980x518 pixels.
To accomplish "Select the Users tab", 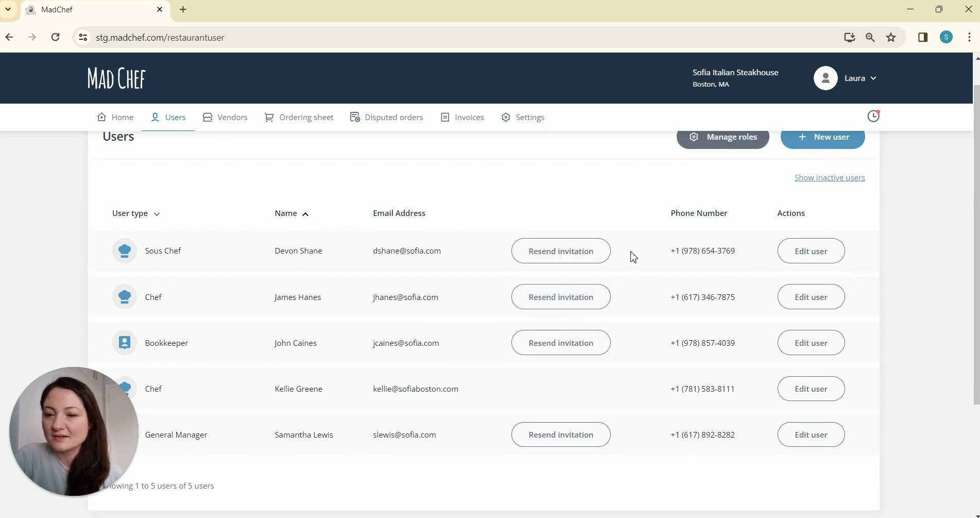I will [168, 118].
